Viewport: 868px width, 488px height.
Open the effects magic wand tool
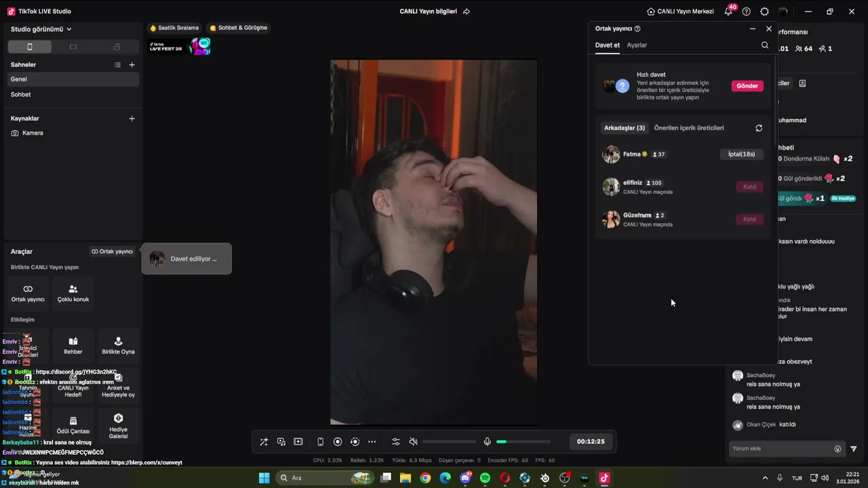tap(264, 442)
